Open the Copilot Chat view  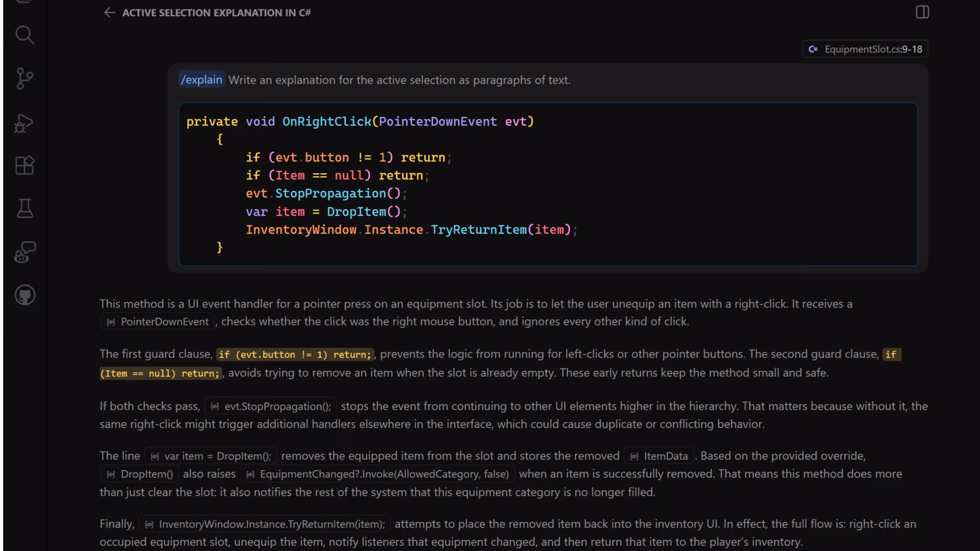tap(25, 252)
